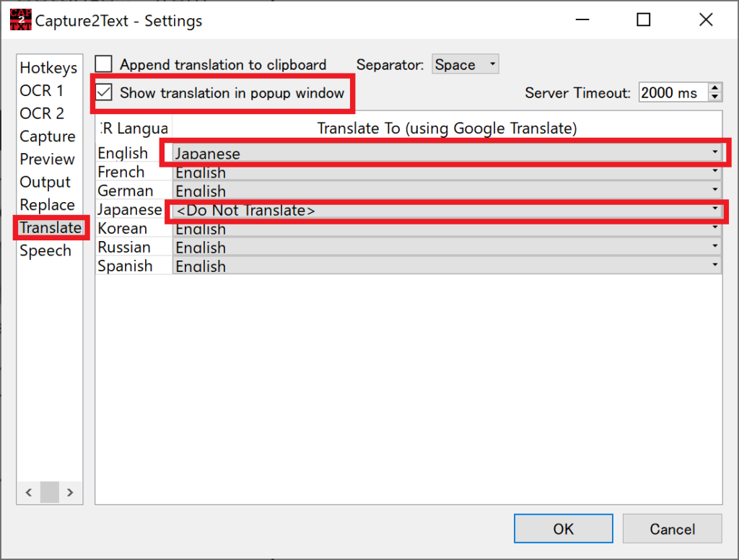Open the Japanese translate-to dropdown

(447, 209)
